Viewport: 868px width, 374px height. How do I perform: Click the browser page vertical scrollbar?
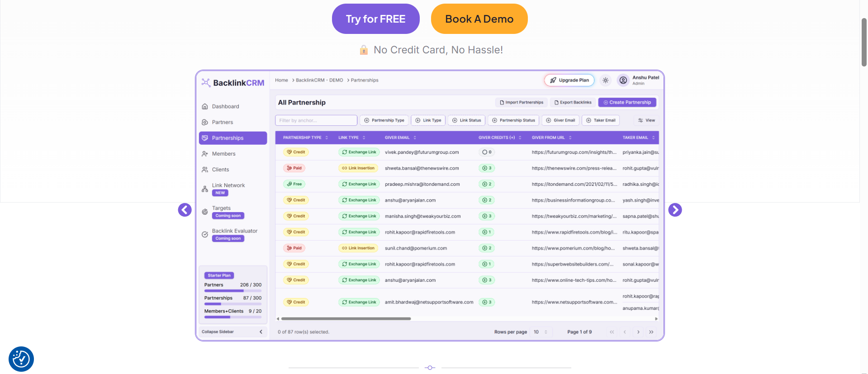[864, 42]
